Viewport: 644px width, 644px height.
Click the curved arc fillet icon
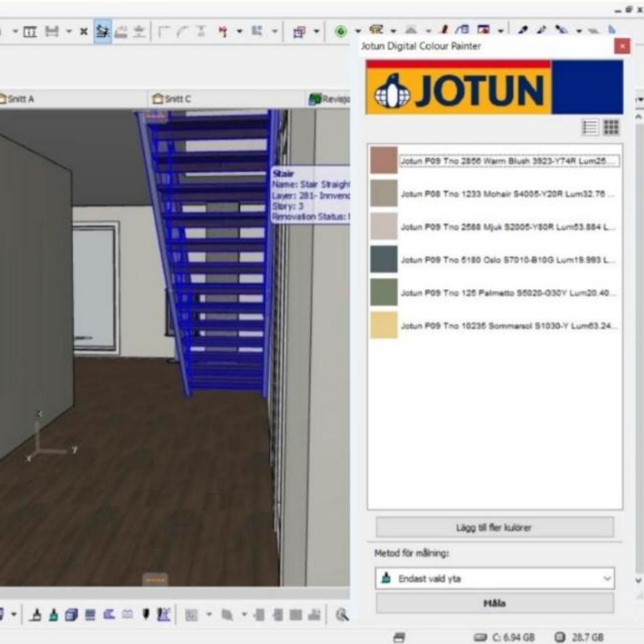tap(182, 32)
